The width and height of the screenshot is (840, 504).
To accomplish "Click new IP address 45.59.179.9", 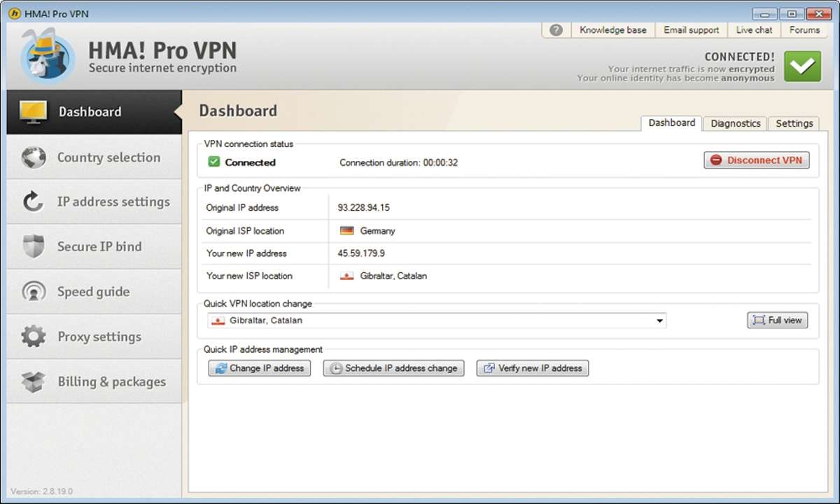I will click(361, 253).
